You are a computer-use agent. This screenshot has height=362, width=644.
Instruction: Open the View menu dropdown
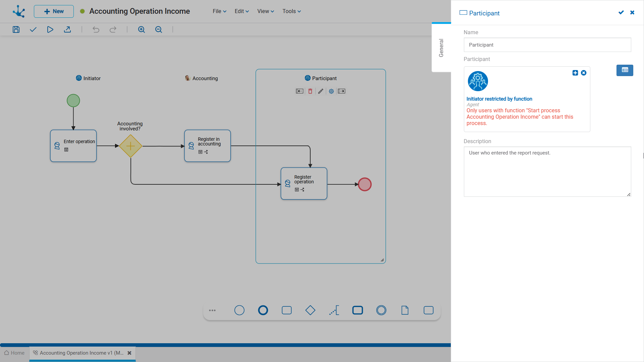click(266, 11)
